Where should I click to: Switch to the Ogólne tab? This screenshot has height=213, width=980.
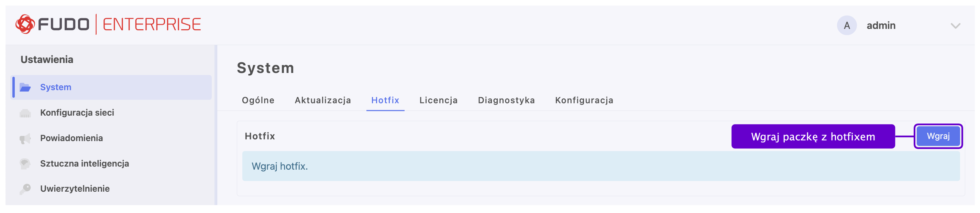pyautogui.click(x=258, y=100)
